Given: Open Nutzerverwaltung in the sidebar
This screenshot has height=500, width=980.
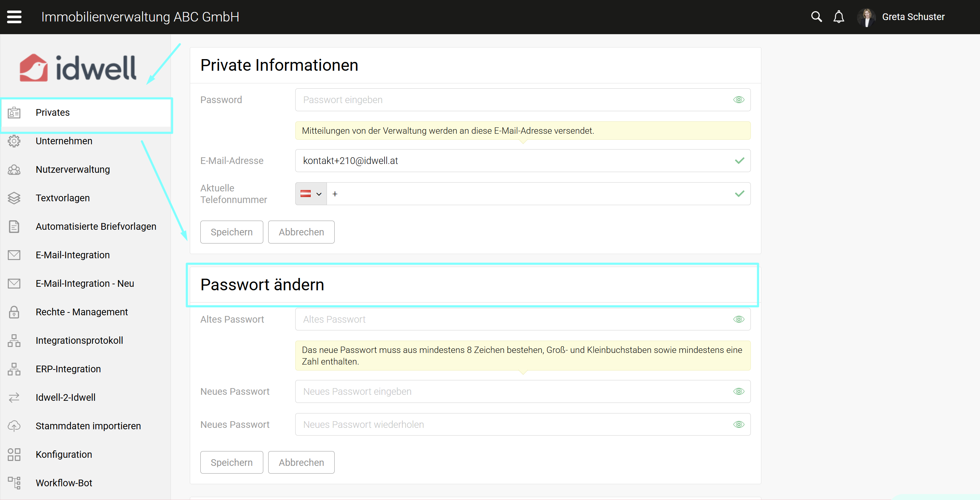Looking at the screenshot, I should coord(73,170).
